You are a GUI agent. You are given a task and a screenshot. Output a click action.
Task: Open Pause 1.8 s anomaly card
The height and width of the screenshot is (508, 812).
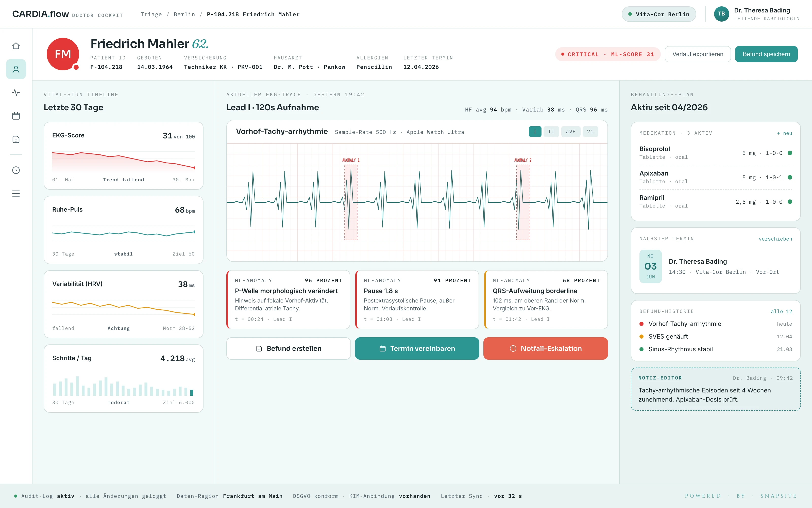click(417, 300)
